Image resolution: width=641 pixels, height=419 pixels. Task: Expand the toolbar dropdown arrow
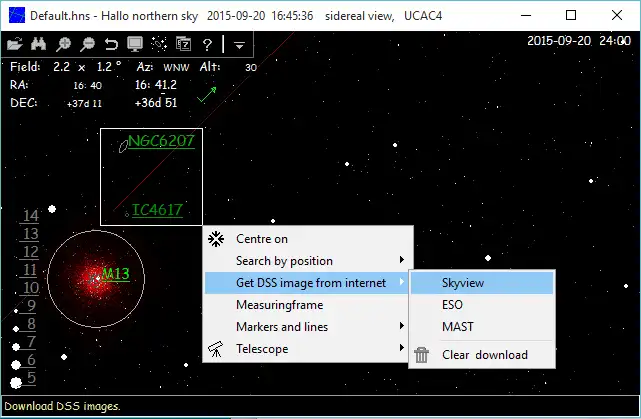pos(240,45)
